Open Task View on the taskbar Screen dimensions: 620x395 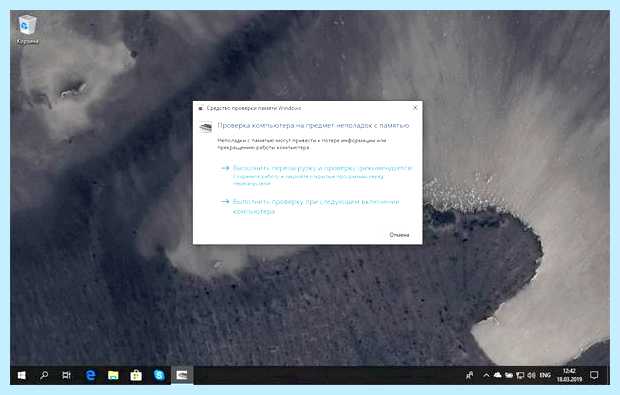pos(66,375)
